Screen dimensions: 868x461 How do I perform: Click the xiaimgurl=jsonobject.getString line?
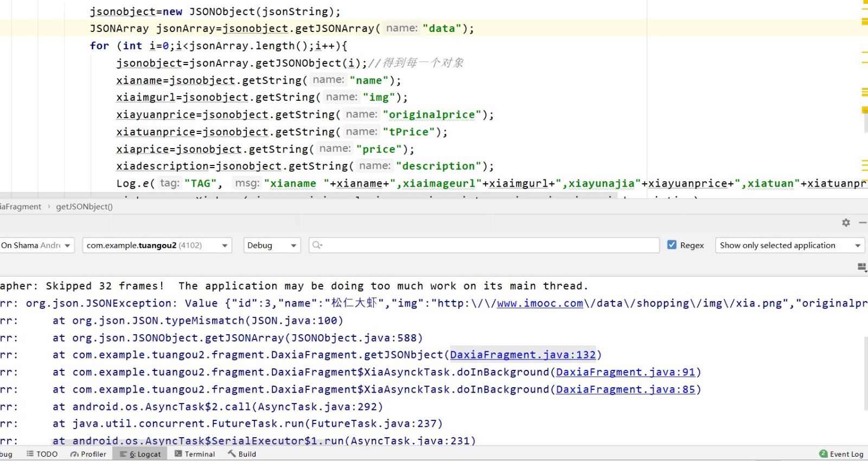[x=262, y=97]
